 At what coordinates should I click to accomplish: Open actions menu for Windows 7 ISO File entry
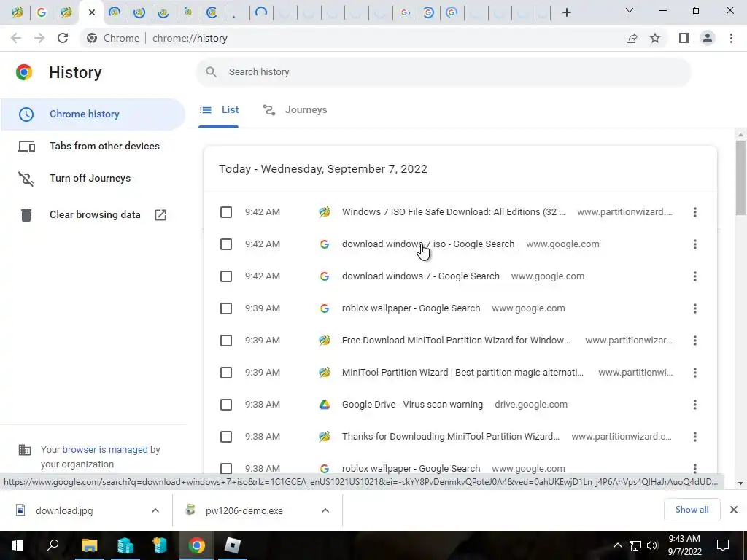[695, 212]
